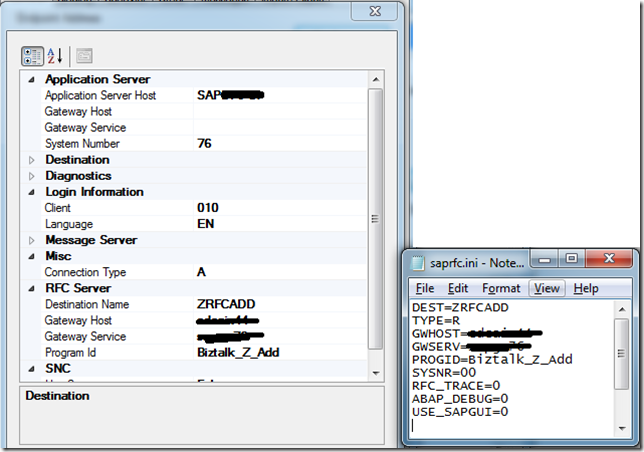Screen dimensions: 644x452
Task: Select Connection Type value A
Action: tap(280, 273)
